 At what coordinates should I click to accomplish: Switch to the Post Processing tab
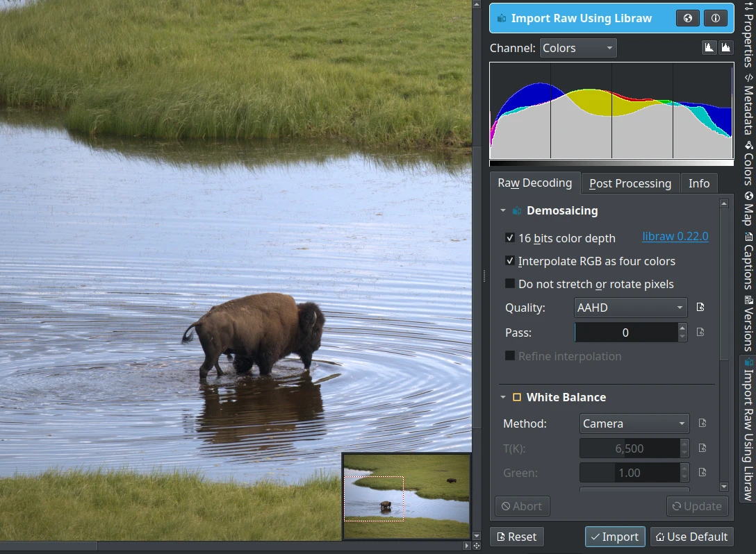click(630, 183)
